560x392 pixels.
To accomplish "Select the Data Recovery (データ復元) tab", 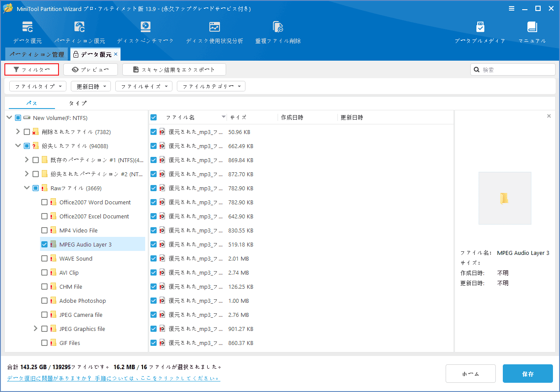I will pyautogui.click(x=95, y=54).
